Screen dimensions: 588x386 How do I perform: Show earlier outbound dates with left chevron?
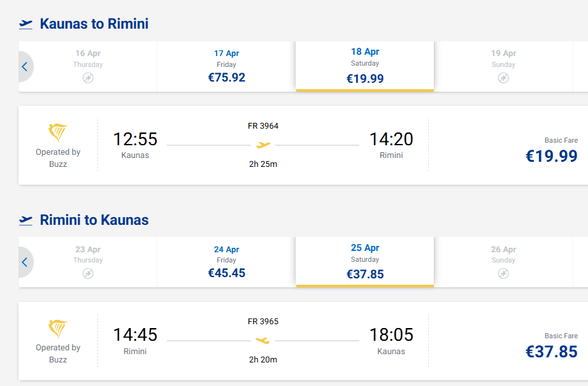click(24, 66)
